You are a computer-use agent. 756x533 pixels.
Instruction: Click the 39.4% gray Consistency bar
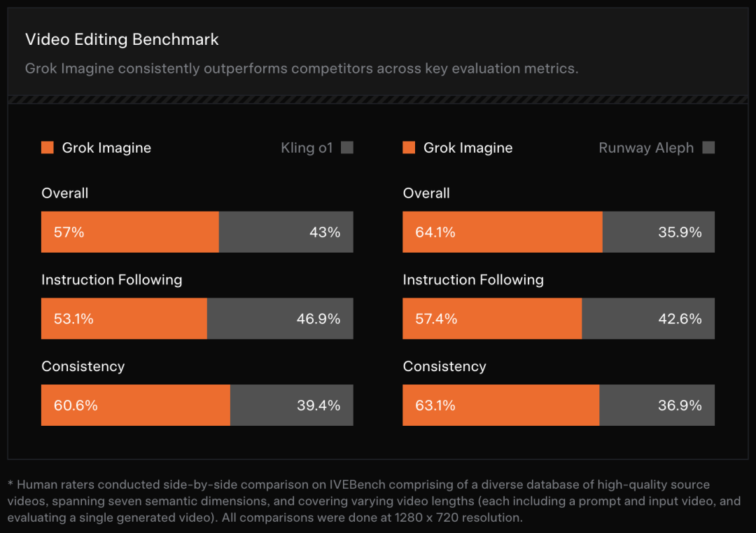tap(291, 406)
